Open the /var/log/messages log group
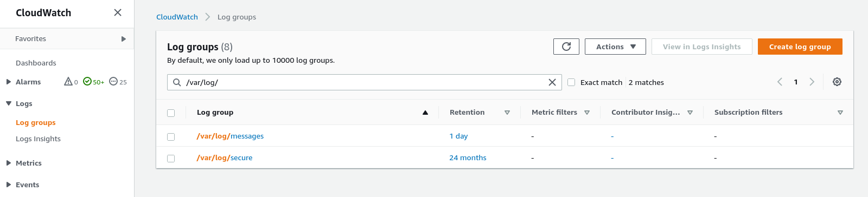Screen dimensions: 868x197 pos(230,136)
